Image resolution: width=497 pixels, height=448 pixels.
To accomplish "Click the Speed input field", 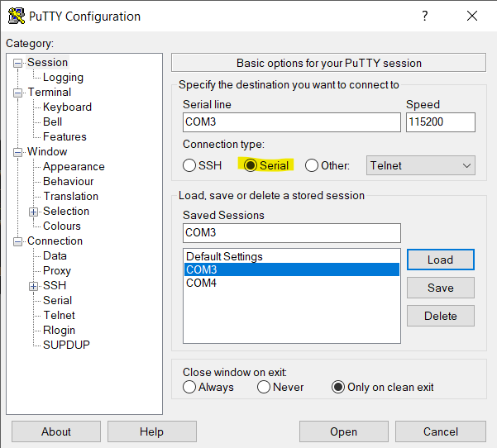I will tap(440, 122).
